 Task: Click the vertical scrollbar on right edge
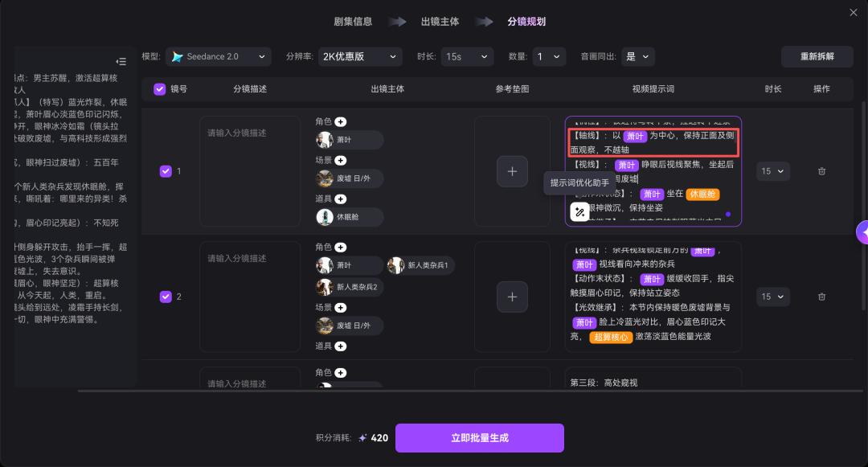coord(863,206)
